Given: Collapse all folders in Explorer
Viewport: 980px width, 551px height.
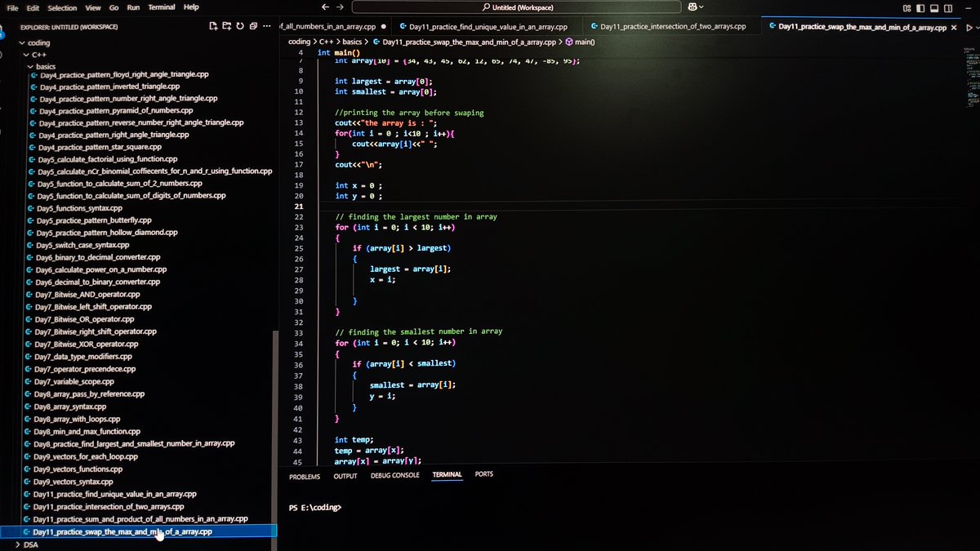Looking at the screenshot, I should [253, 26].
